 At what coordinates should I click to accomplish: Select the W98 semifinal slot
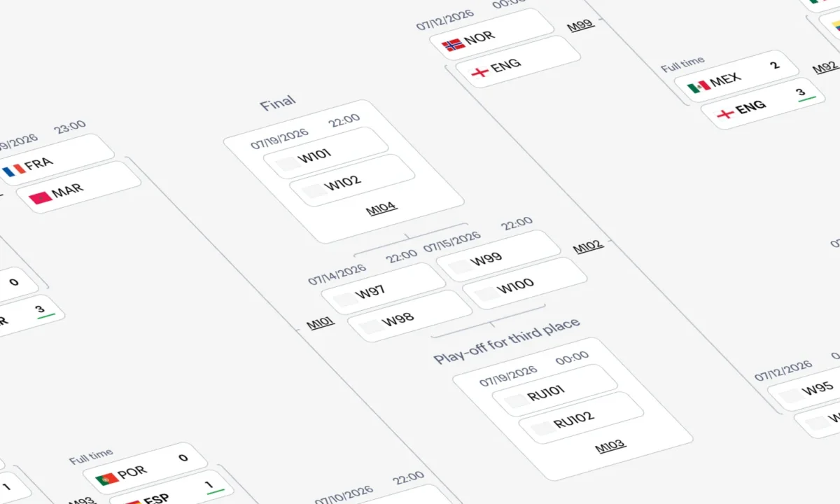coord(410,316)
